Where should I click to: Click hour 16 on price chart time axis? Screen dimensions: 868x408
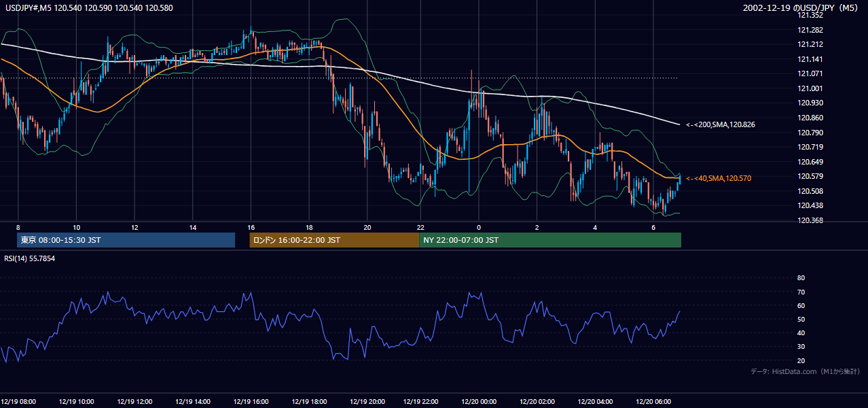click(x=251, y=227)
